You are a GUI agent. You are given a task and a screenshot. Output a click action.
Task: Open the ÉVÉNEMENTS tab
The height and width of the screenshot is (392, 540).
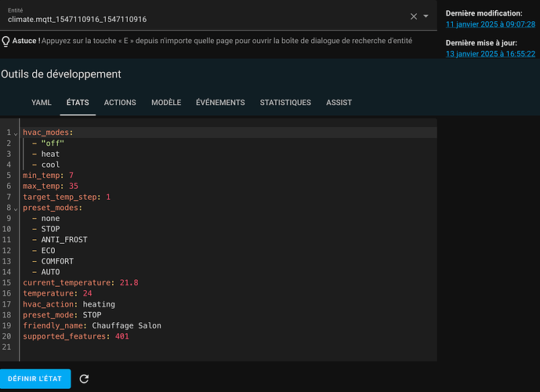click(220, 103)
